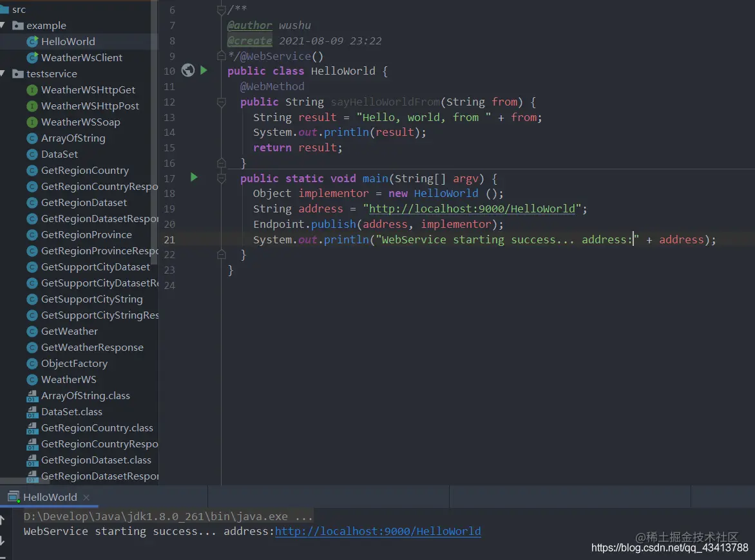Select WeatherWS class in tree
Viewport: 755px width, 560px height.
(68, 380)
